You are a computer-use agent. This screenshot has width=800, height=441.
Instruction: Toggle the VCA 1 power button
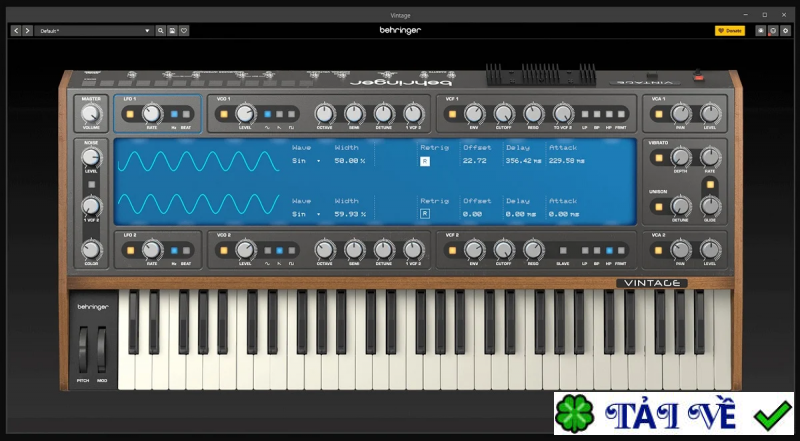(659, 114)
